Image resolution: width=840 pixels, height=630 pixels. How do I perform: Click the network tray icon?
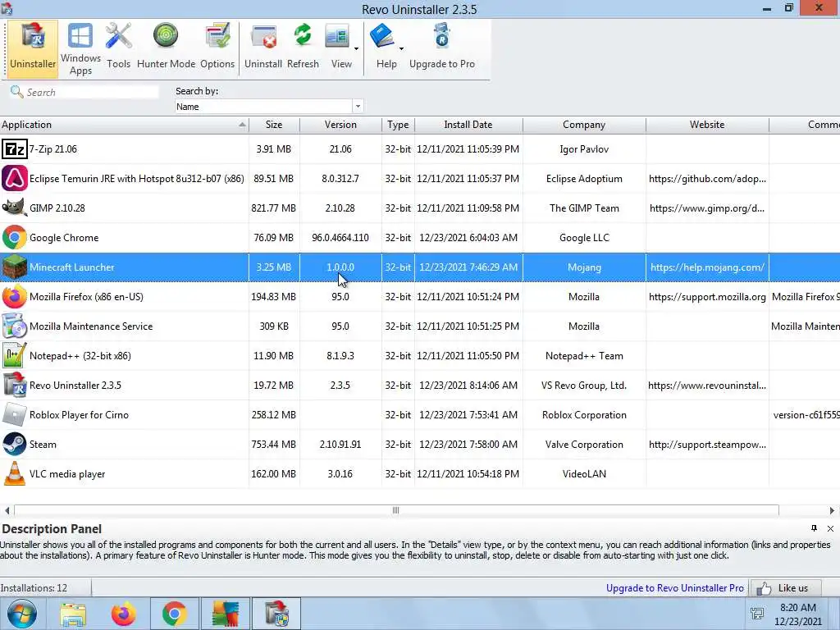click(x=757, y=614)
